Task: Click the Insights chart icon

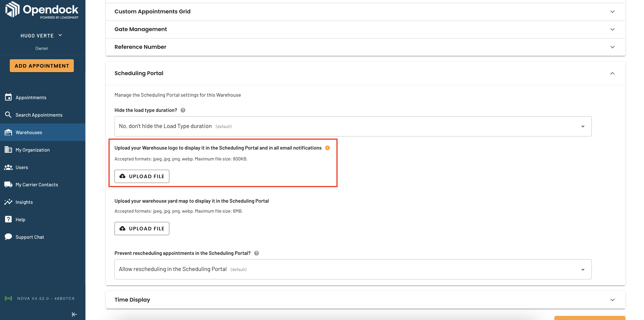Action: (8, 202)
